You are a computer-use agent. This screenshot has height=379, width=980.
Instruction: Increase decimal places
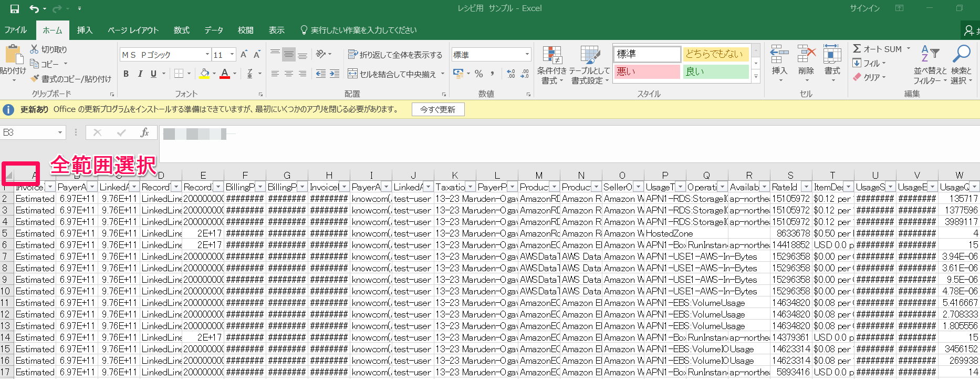[x=511, y=74]
